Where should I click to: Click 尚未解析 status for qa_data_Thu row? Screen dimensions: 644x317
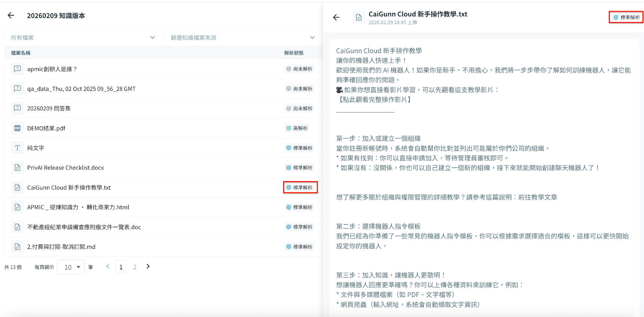[x=299, y=89]
